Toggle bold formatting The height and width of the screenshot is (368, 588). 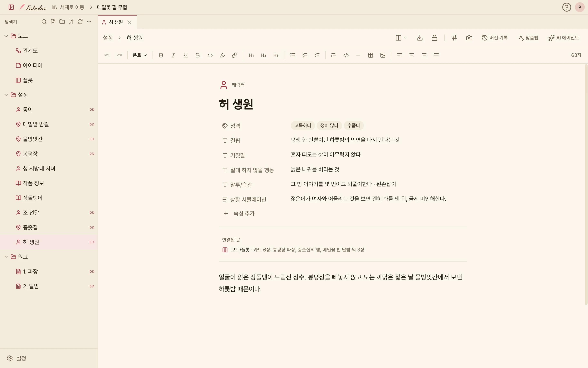click(161, 55)
